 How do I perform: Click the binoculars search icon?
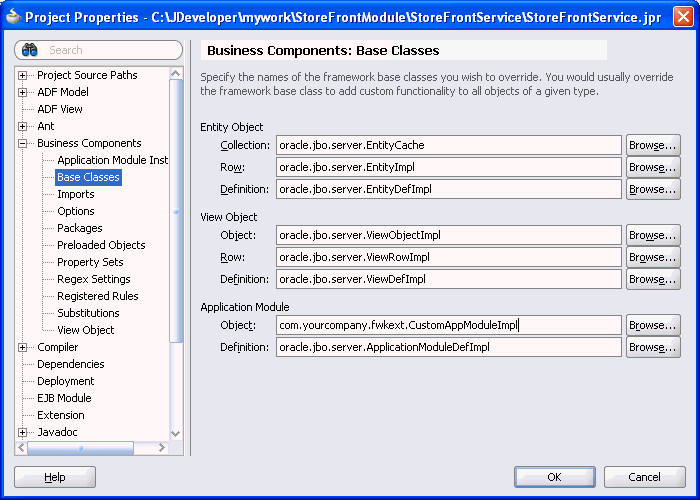tap(29, 50)
